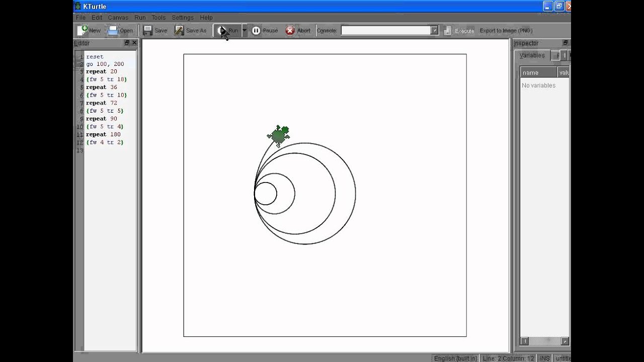Switch to the Variables tab
644x362 pixels.
click(532, 56)
